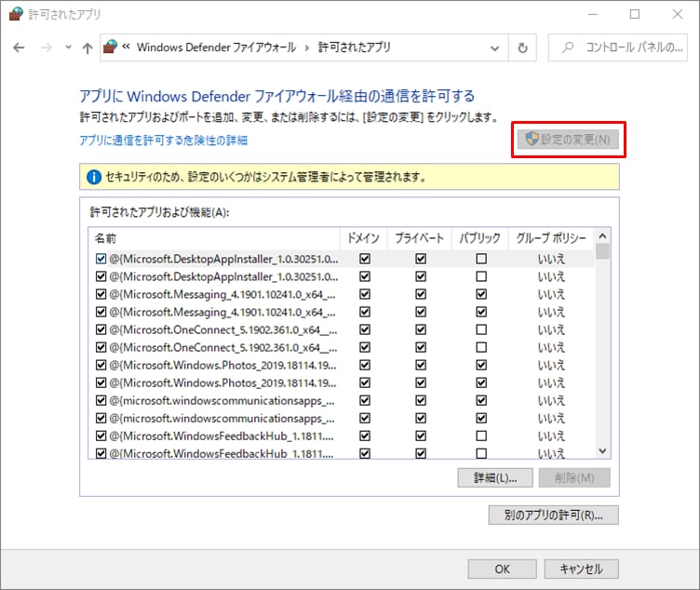Click the app list scrollbar thumb
Viewport: 700px width, 590px height.
click(x=602, y=251)
